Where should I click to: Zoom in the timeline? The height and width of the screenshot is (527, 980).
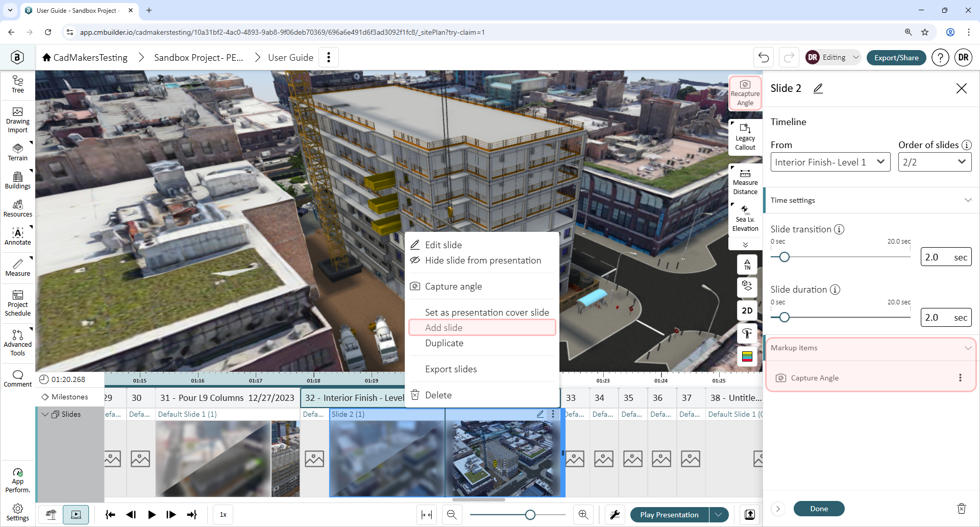(583, 515)
